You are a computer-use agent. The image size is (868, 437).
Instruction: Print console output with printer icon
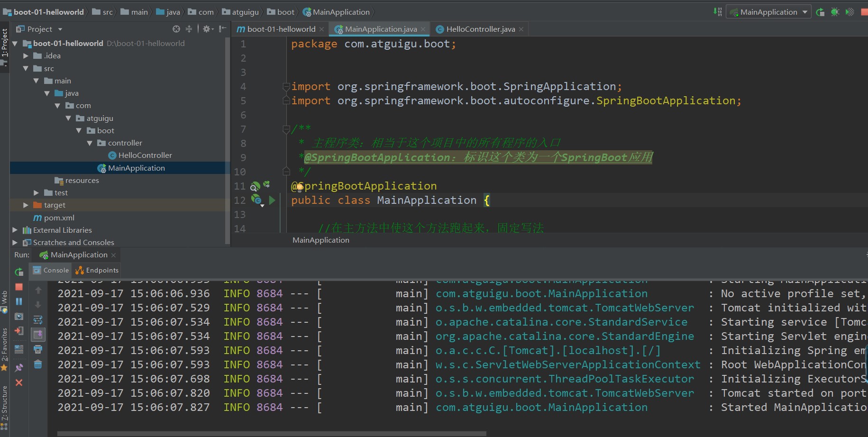(x=38, y=349)
